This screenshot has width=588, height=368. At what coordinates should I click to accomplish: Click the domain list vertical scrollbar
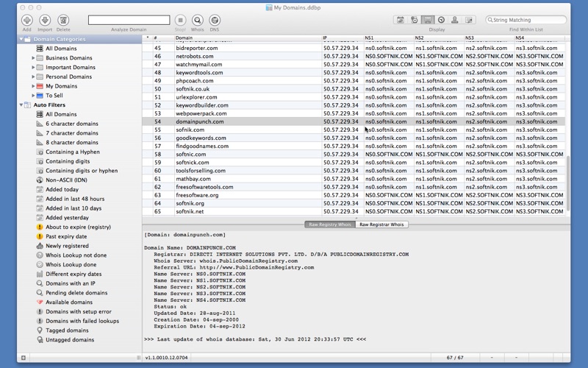567,183
